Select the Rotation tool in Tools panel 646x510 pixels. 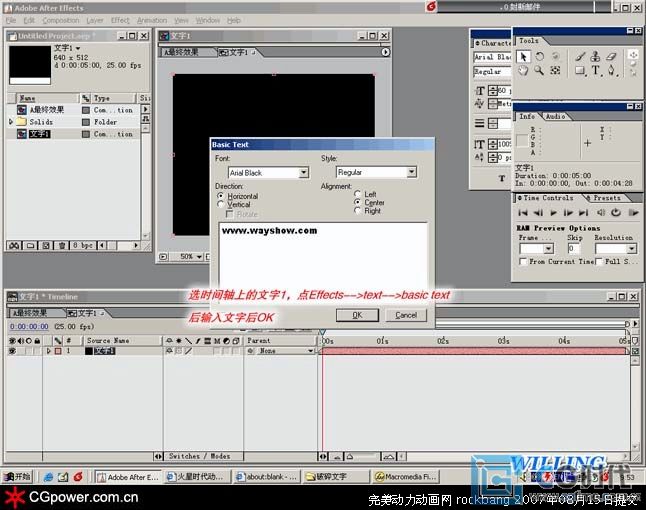coord(539,56)
